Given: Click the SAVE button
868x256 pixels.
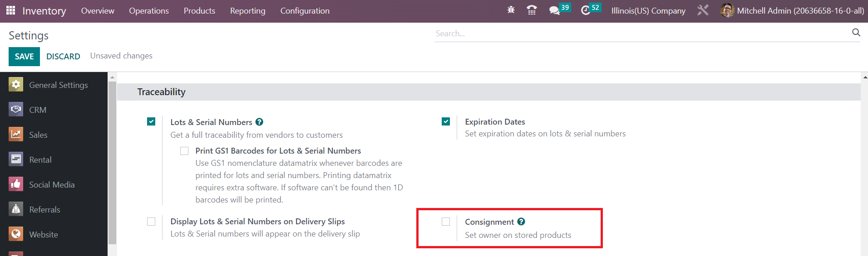Looking at the screenshot, I should (x=24, y=57).
